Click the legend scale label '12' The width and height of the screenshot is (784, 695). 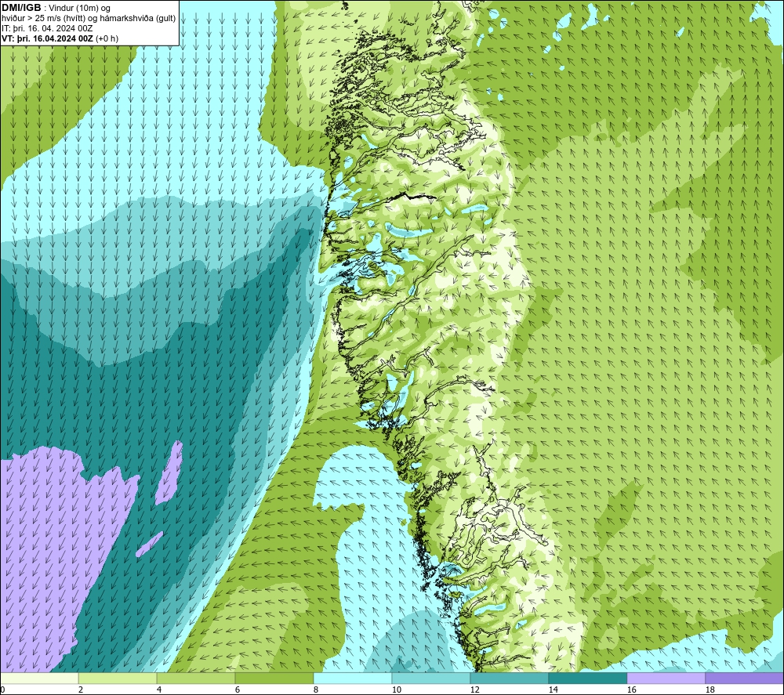(474, 690)
